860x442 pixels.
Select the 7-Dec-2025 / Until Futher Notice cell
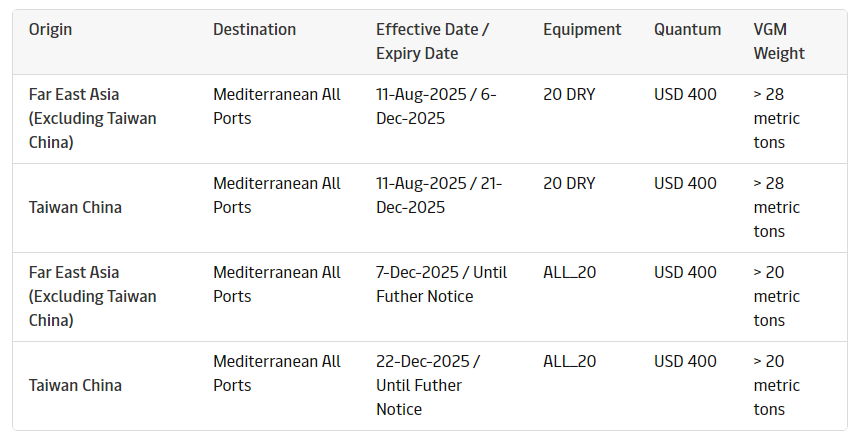pos(441,285)
